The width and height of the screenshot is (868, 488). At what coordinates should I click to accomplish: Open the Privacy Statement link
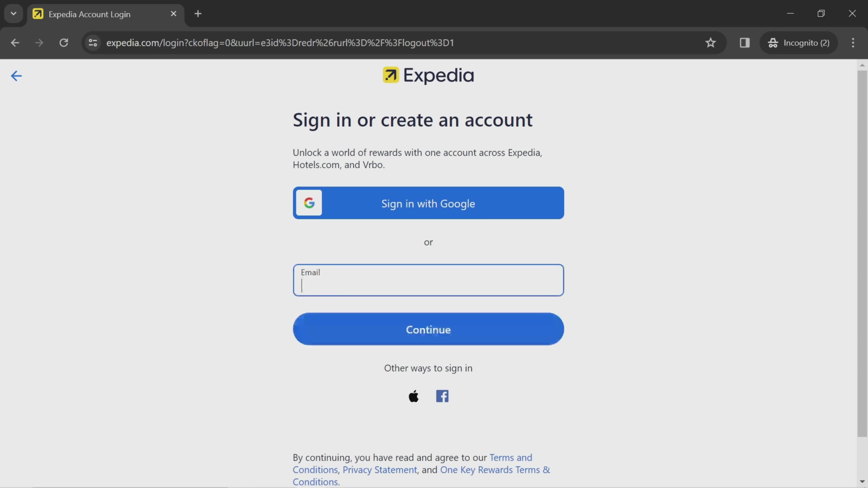[380, 470]
